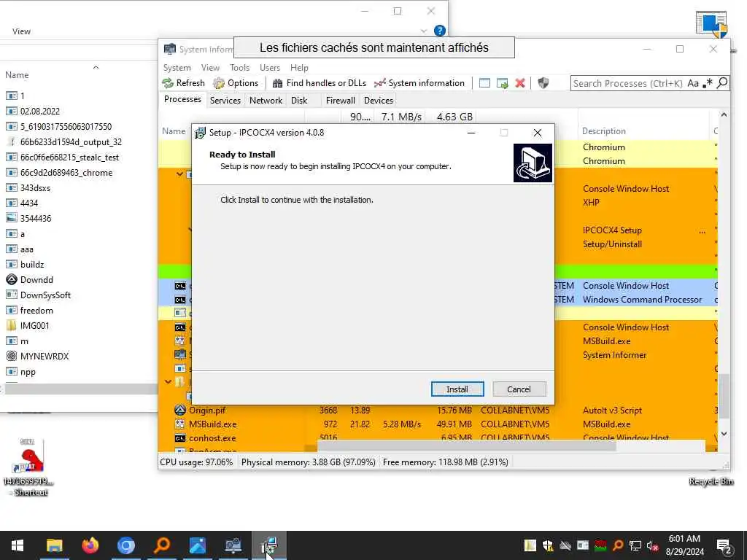The image size is (747, 560).
Task: Open the Options toolbar button
Action: (236, 83)
